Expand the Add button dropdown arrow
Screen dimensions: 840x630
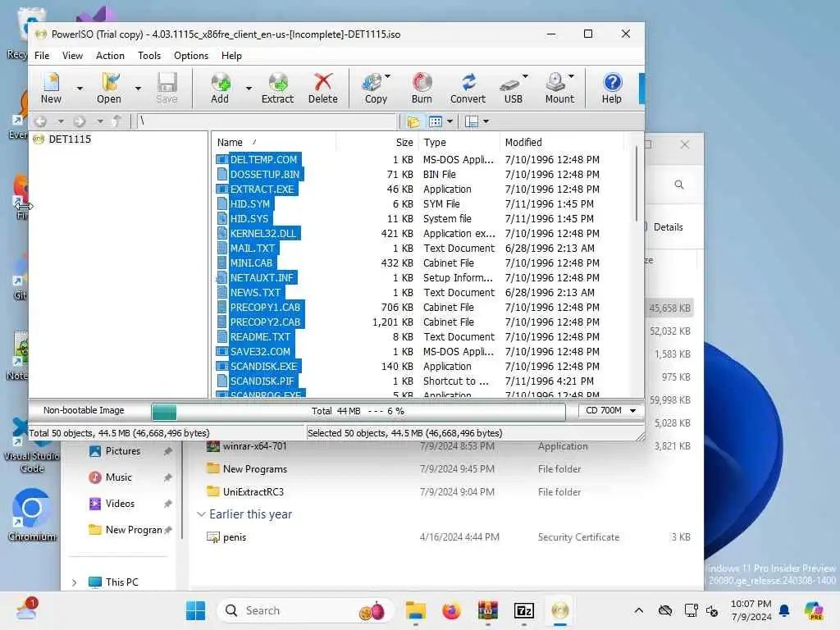click(x=249, y=89)
